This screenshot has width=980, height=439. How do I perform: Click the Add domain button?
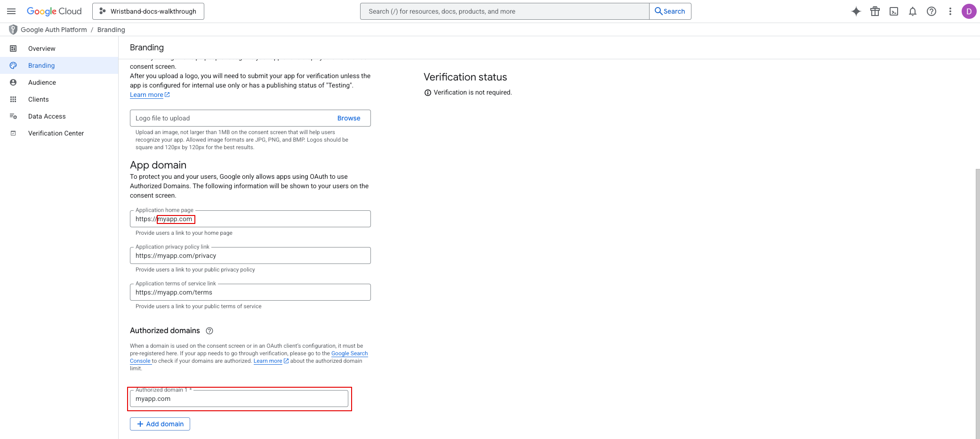[160, 424]
